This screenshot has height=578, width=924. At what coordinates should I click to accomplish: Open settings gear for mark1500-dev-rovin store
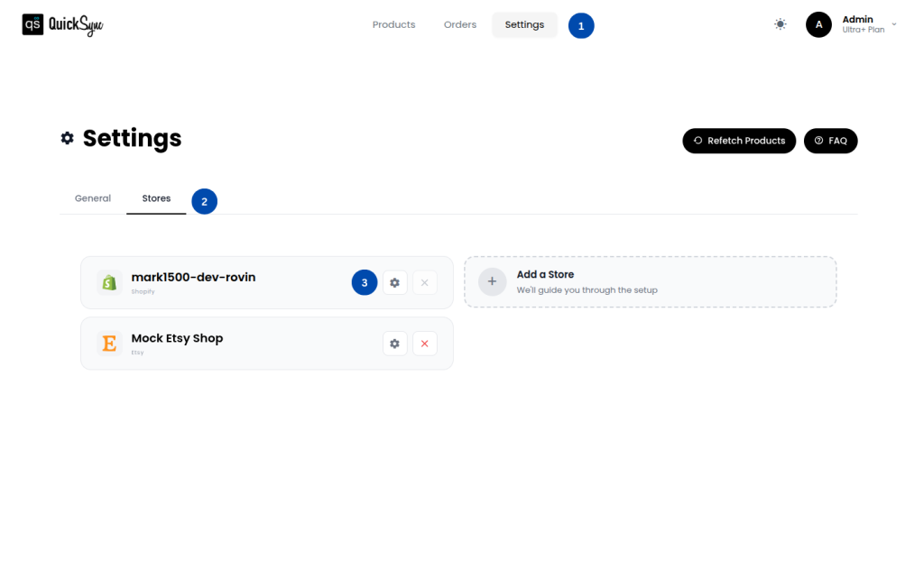(x=394, y=282)
